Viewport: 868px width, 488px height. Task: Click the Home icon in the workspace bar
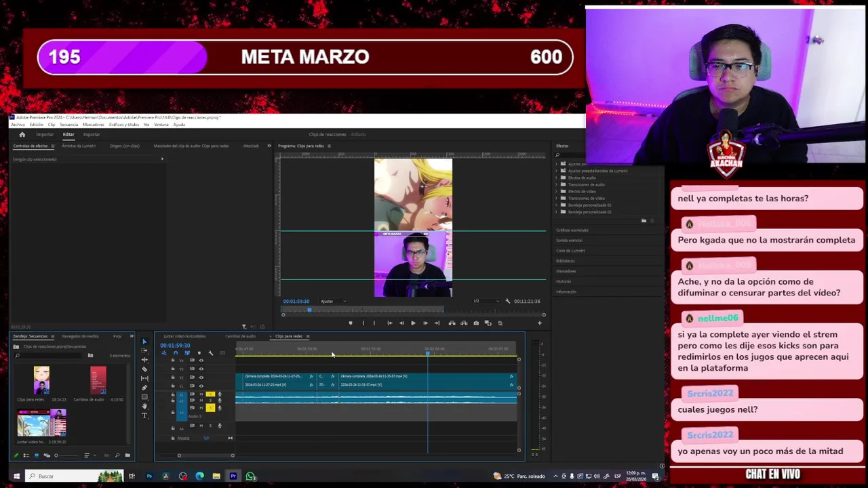pos(22,134)
